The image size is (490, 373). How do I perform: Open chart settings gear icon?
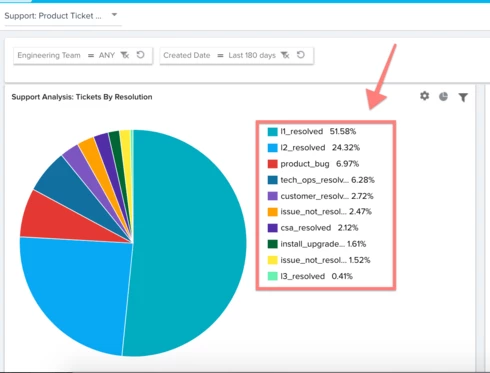click(x=424, y=96)
